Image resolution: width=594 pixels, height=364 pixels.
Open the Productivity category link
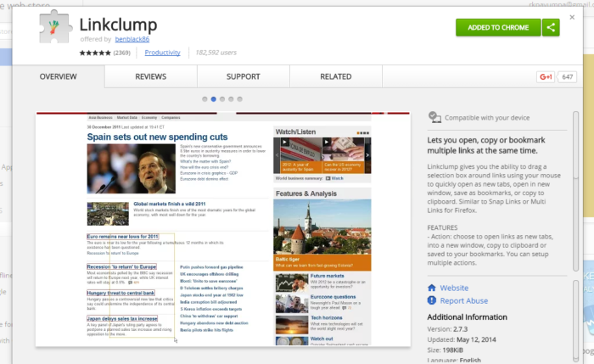[x=162, y=53]
